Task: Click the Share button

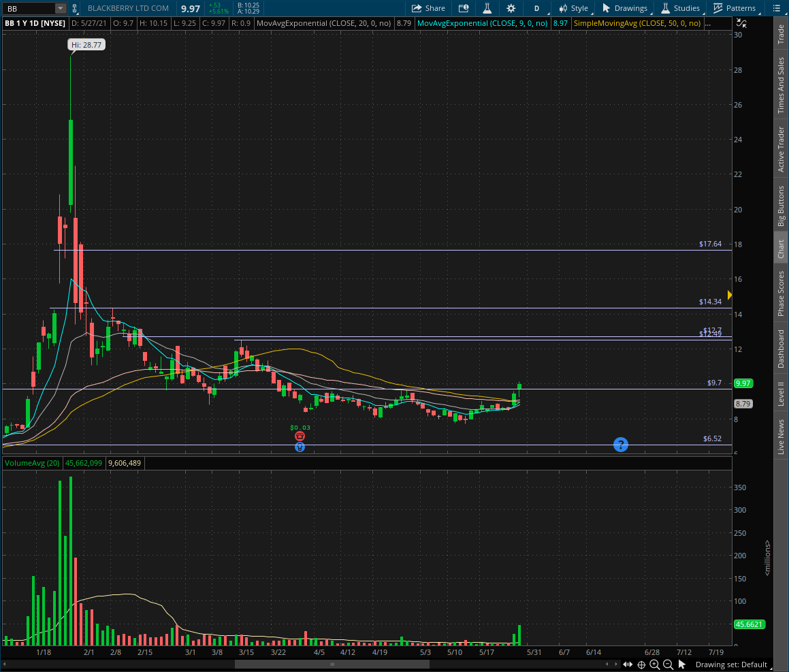Action: 428,8
